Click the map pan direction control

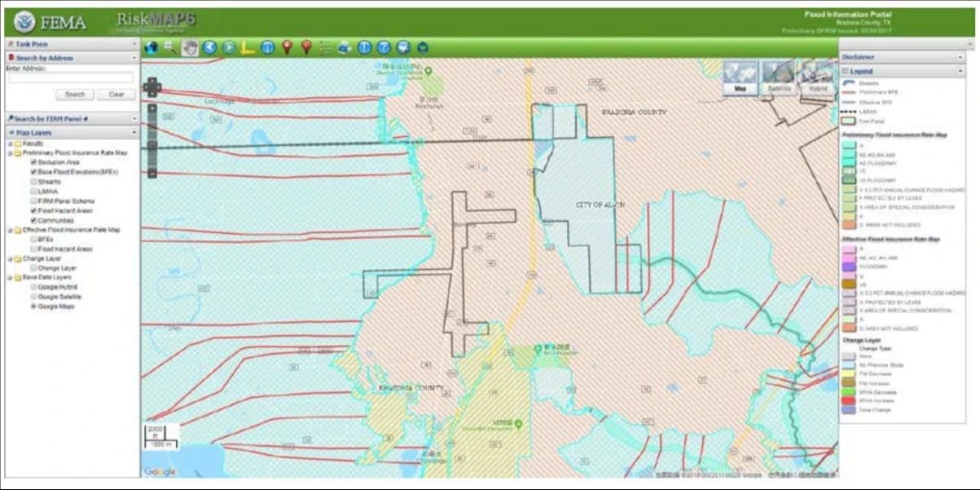[x=152, y=87]
